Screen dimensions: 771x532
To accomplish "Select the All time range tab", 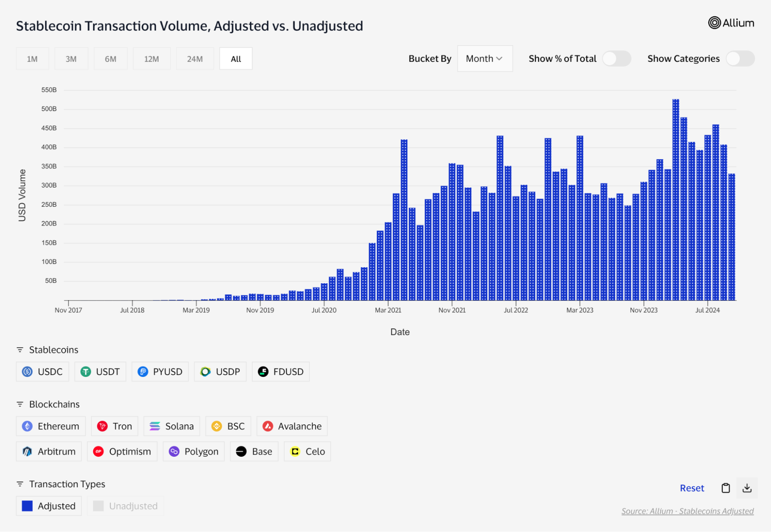I will (x=236, y=59).
